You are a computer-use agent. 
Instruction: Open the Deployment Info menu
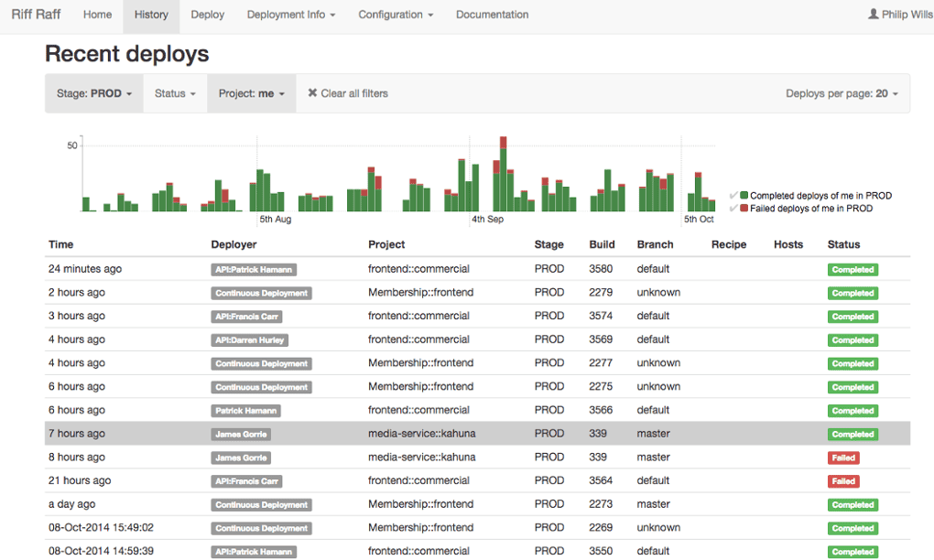[291, 15]
